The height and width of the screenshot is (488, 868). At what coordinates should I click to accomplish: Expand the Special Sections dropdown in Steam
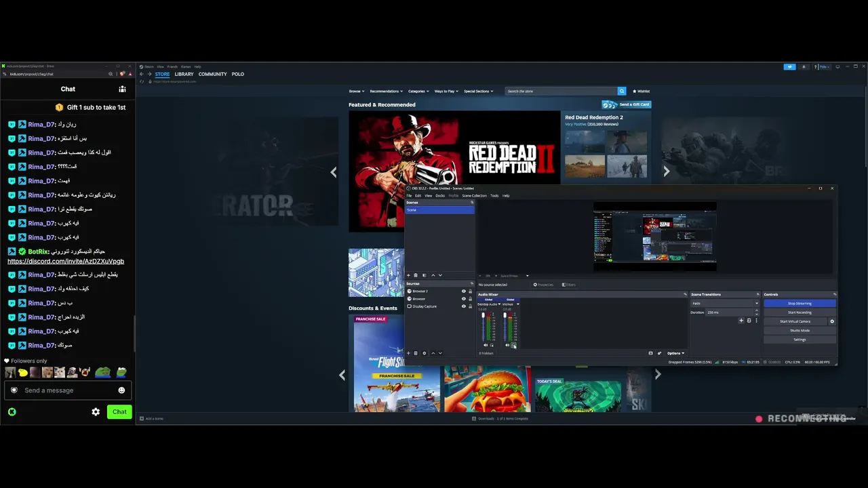click(478, 91)
